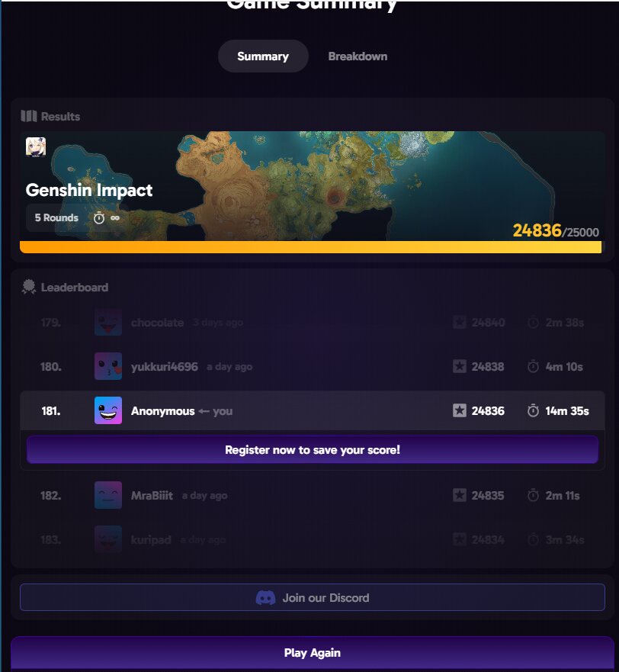
Task: Click the star icon next to 24836 score
Action: coord(459,410)
